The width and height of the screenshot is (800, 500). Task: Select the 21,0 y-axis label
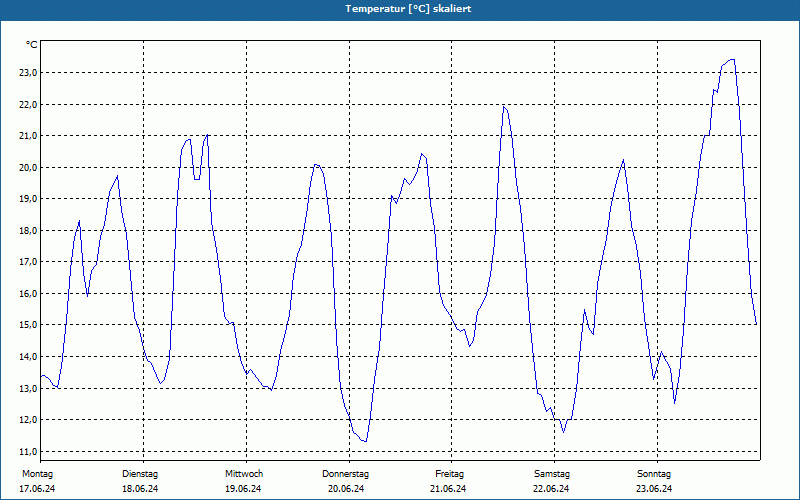click(28, 136)
